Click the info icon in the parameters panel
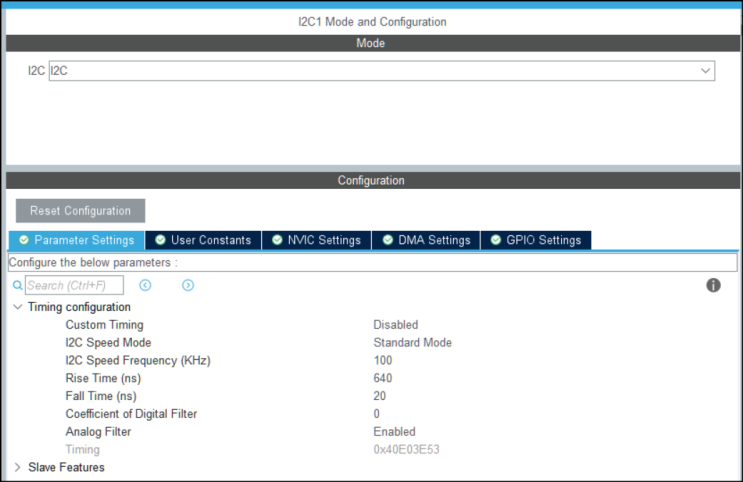The width and height of the screenshot is (743, 482). tap(713, 285)
